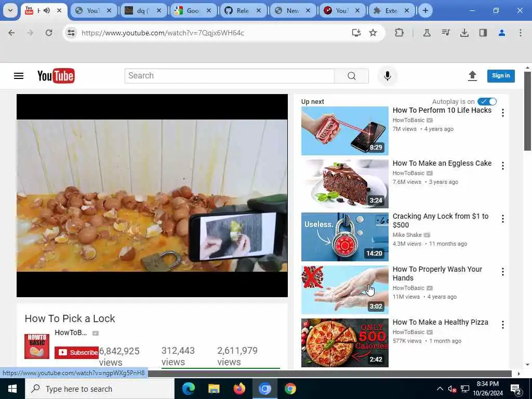532x399 pixels.
Task: Open the 10 Life Hacks video thumbnail
Action: tap(345, 131)
